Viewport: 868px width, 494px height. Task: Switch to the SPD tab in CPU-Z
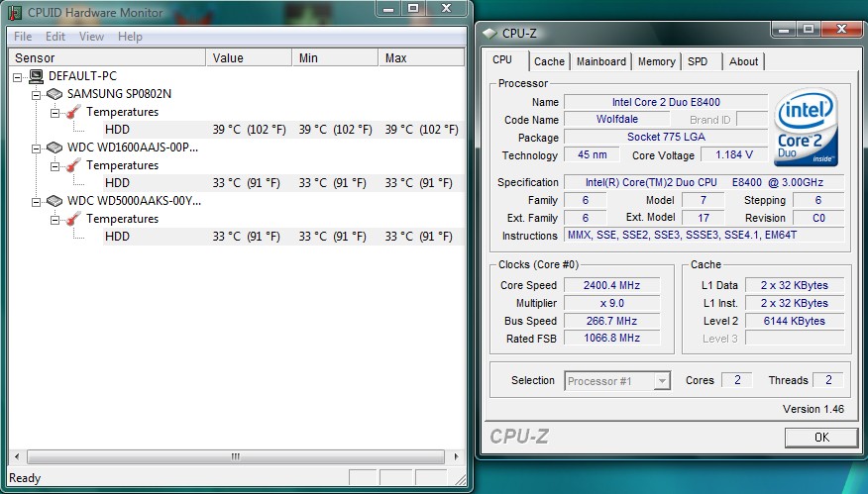point(702,61)
